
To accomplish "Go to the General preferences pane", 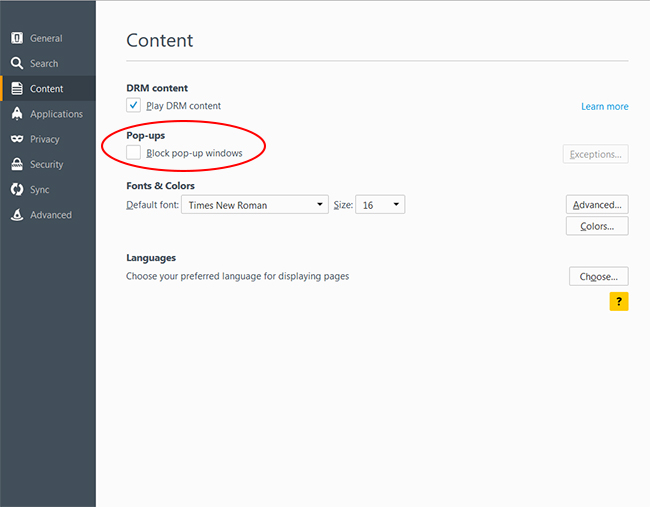I will point(46,38).
